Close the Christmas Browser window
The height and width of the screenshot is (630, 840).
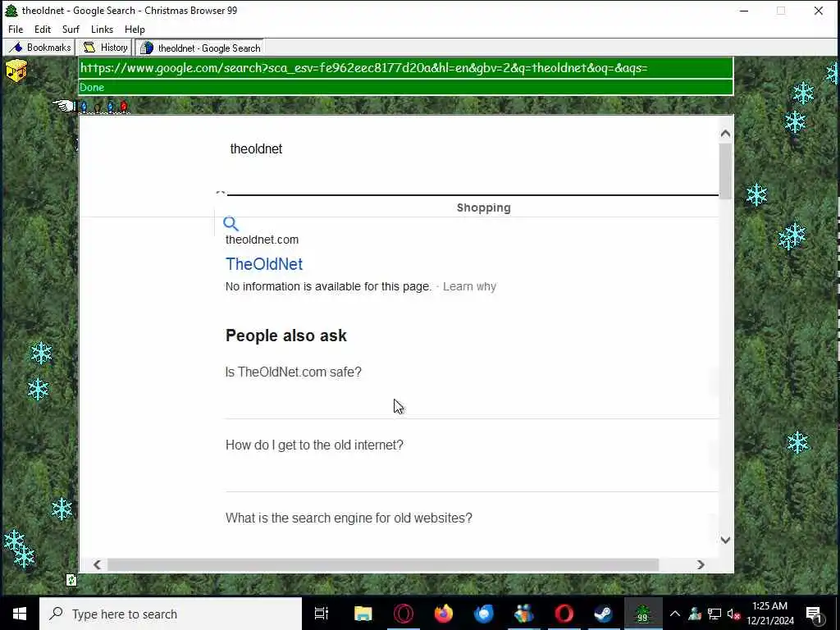[819, 11]
